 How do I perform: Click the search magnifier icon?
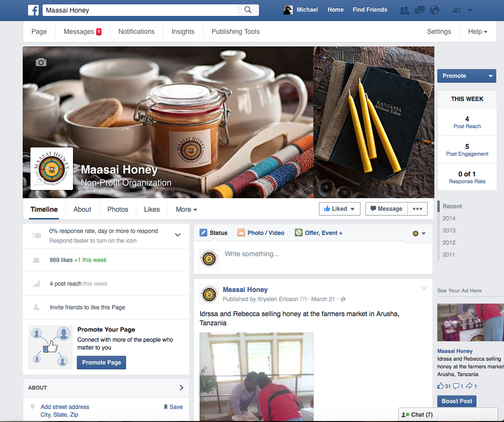(248, 10)
